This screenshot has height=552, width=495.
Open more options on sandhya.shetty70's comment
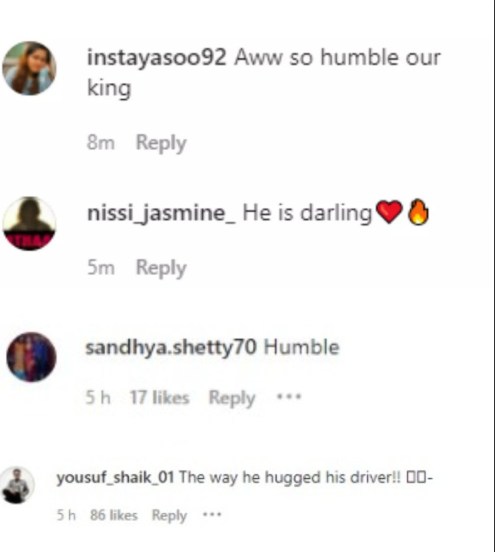point(289,397)
